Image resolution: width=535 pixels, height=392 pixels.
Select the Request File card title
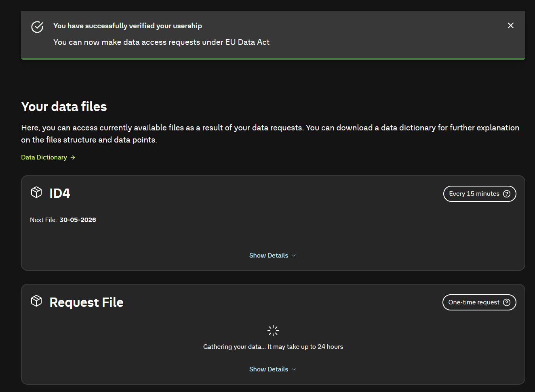click(86, 302)
